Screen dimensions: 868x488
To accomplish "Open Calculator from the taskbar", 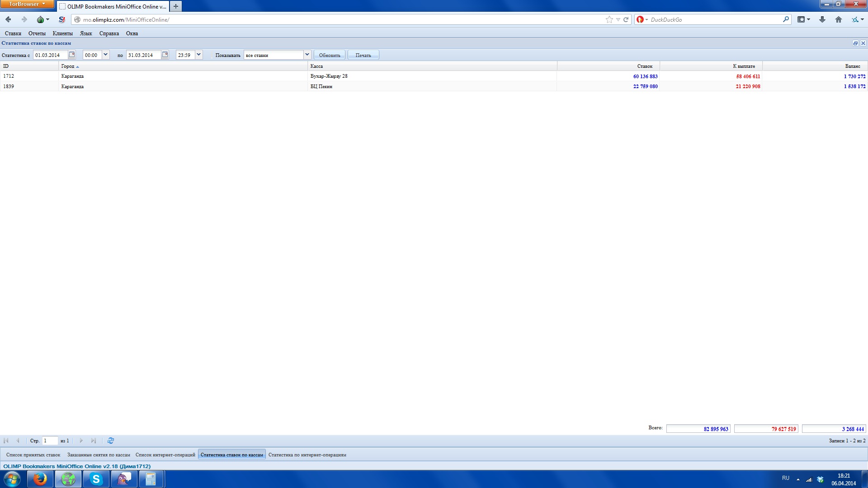I will [151, 479].
